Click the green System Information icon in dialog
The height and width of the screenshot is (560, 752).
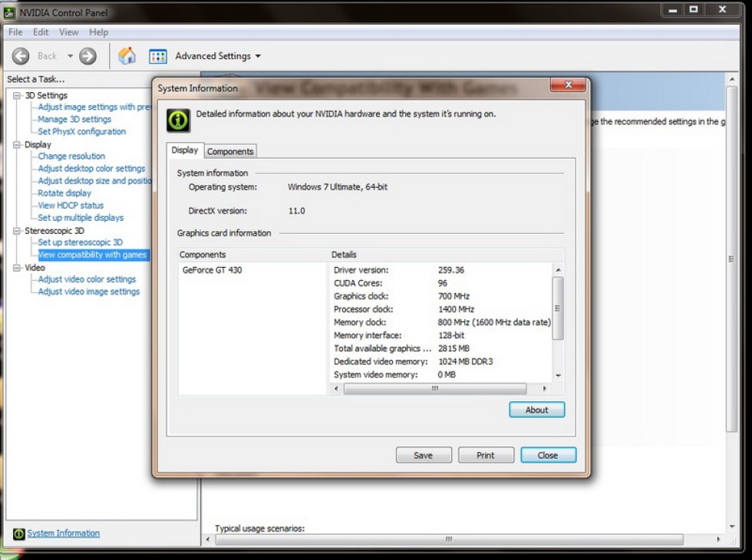178,120
